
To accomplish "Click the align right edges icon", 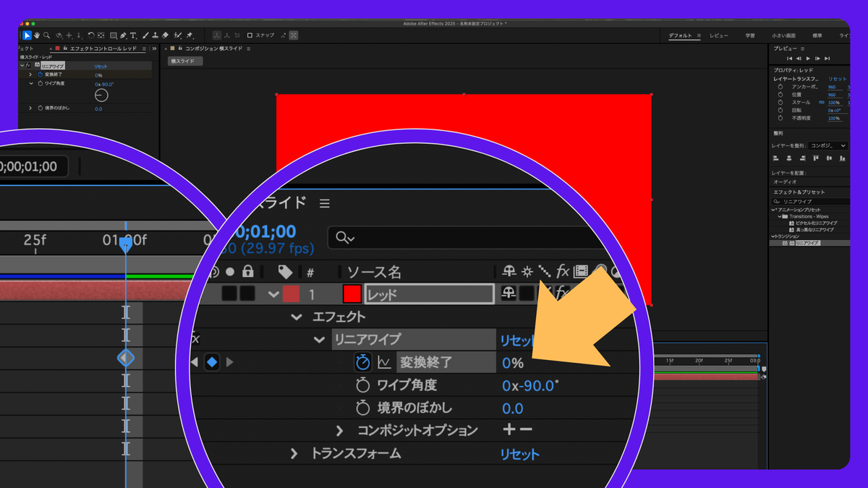I will coord(803,158).
